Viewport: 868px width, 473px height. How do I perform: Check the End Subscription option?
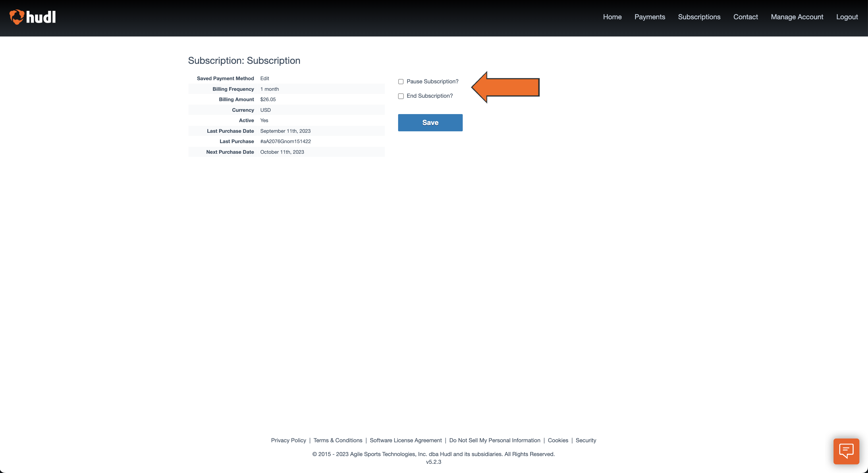coord(401,96)
